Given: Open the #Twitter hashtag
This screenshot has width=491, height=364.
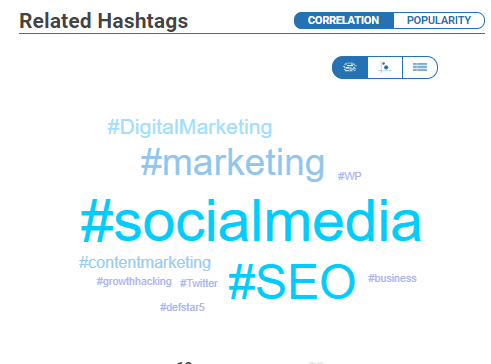Looking at the screenshot, I should [199, 283].
